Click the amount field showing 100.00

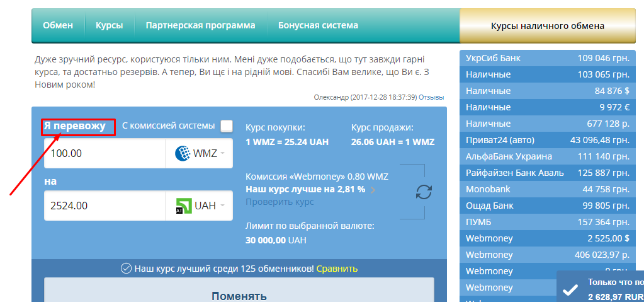click(105, 153)
